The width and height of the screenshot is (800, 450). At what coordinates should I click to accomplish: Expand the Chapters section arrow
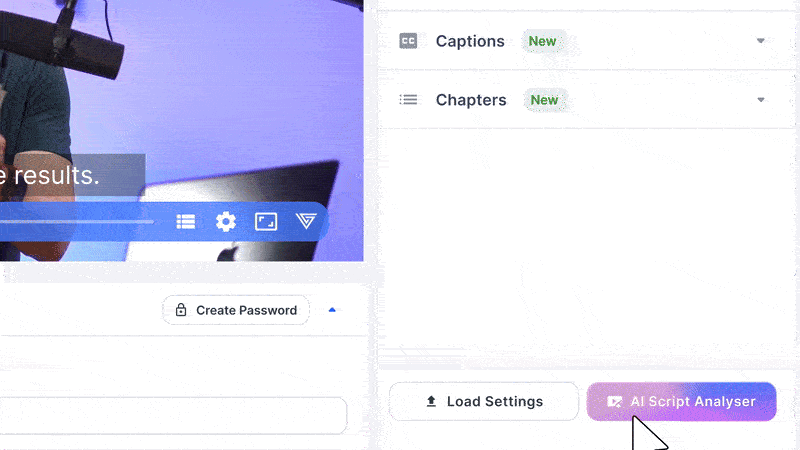click(x=760, y=100)
